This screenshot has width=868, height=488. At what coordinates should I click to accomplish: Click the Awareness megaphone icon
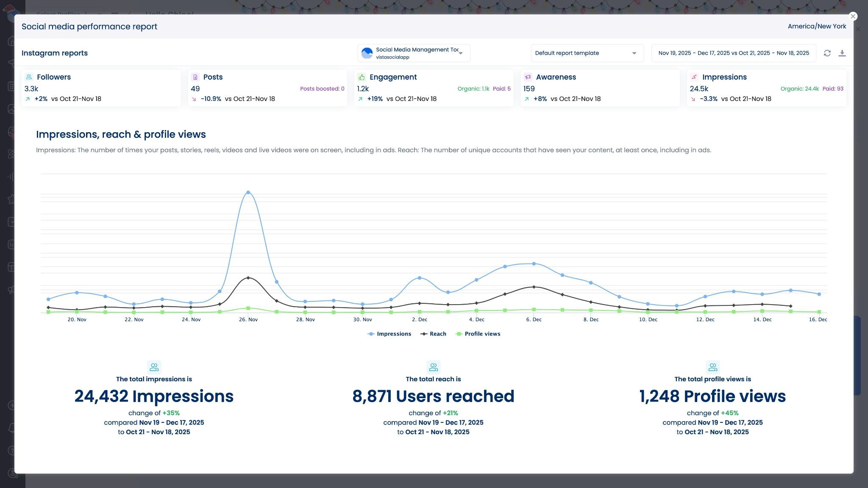point(528,77)
